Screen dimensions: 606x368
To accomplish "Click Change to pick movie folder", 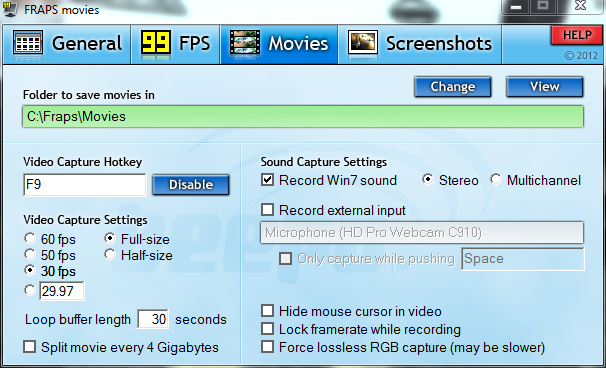I will tap(453, 87).
